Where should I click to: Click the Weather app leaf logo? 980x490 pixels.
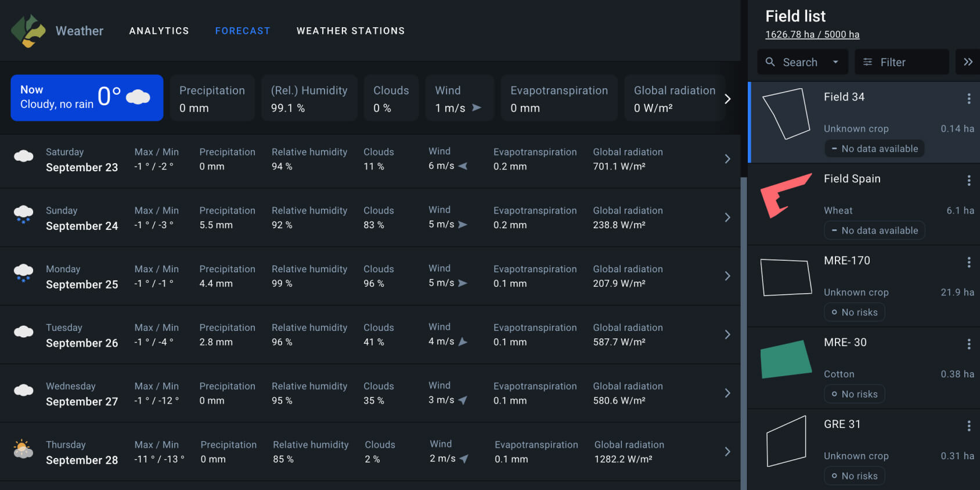tap(28, 31)
